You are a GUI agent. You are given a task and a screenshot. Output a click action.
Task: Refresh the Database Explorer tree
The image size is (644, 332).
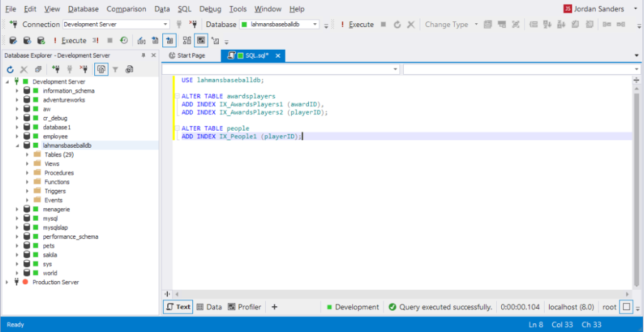pyautogui.click(x=10, y=69)
